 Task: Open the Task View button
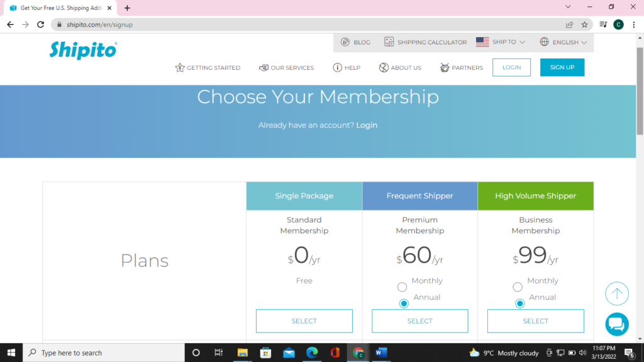click(x=218, y=353)
